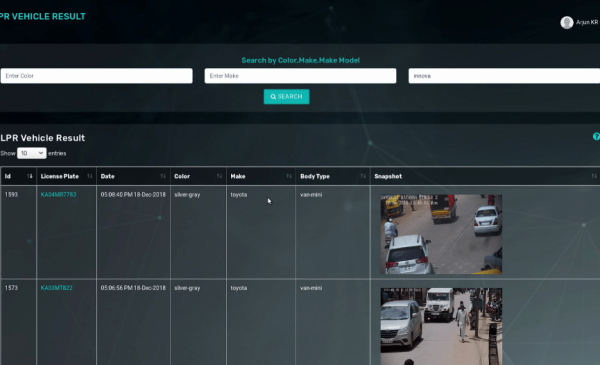
Task: Click date 05:08:40 PM 18-Dec-2018
Action: (133, 195)
